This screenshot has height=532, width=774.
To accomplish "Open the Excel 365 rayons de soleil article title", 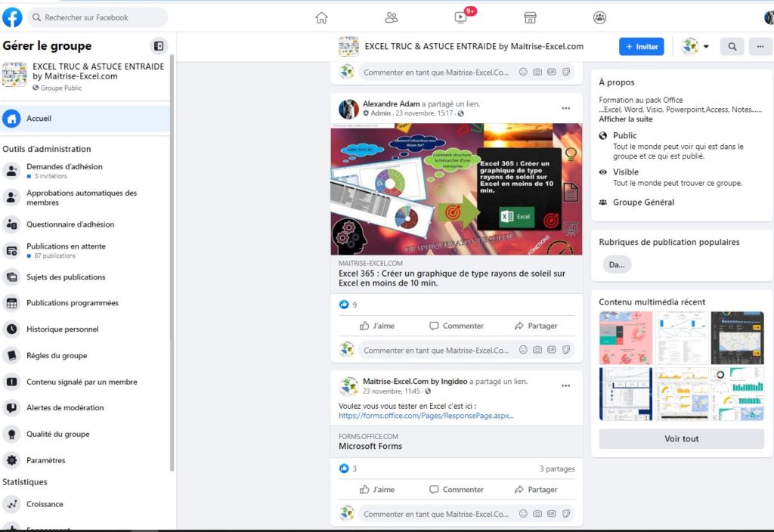I will coord(452,278).
